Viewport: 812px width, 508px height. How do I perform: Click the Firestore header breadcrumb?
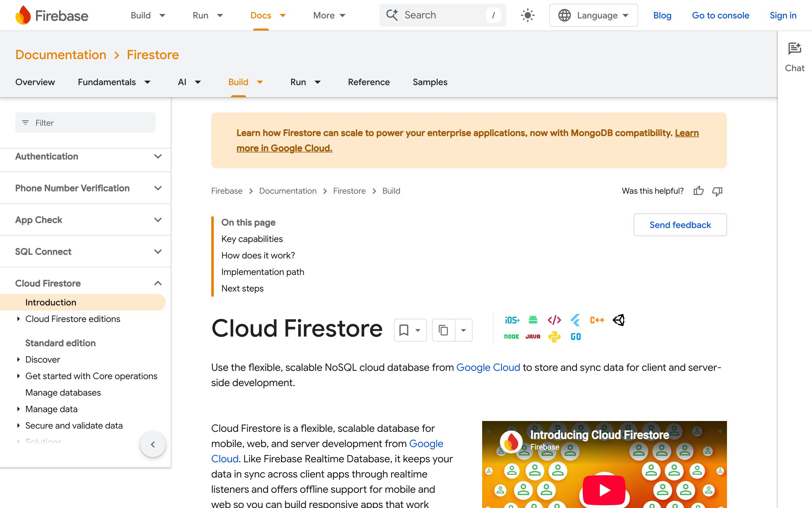153,55
